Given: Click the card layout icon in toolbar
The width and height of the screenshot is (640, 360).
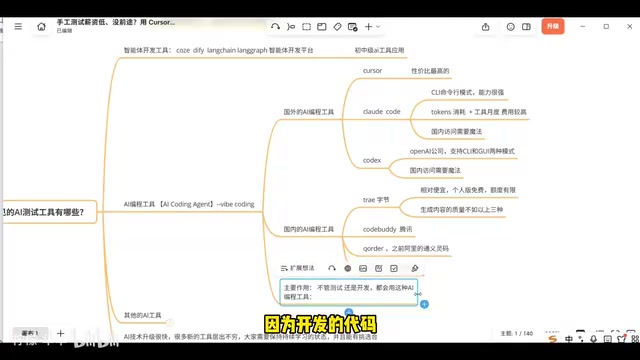Looking at the screenshot, I should click(x=322, y=27).
